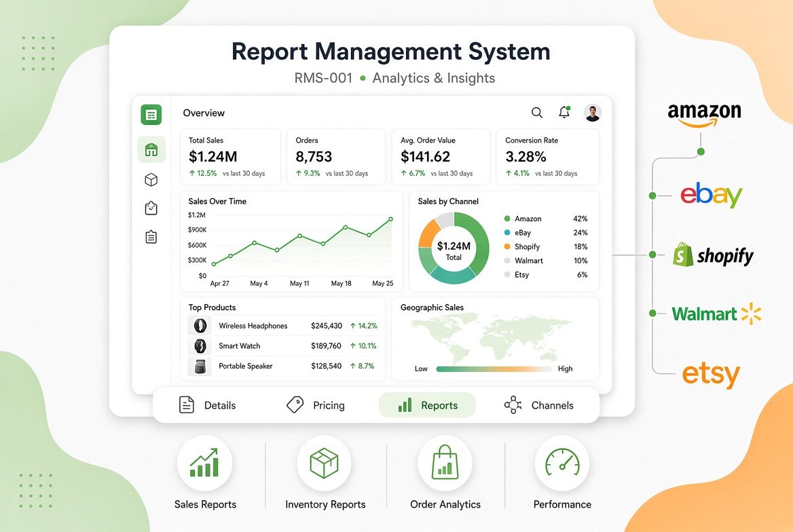793x532 pixels.
Task: Click the $128,540 sales value
Action: [x=326, y=366]
